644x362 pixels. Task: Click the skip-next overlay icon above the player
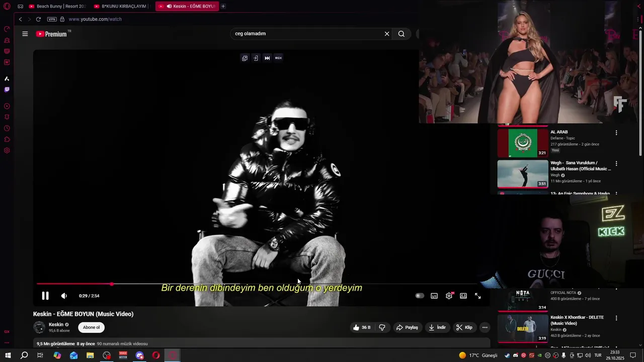tap(267, 58)
